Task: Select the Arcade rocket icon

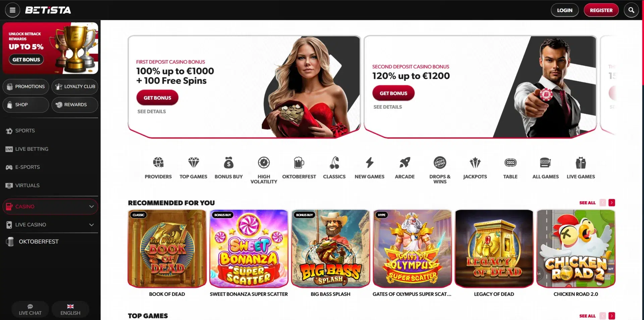Action: [405, 163]
